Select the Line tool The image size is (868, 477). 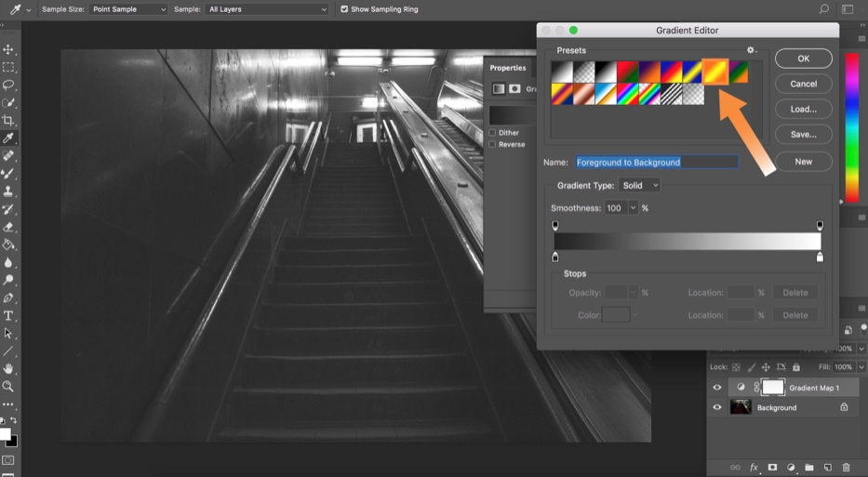[x=8, y=351]
